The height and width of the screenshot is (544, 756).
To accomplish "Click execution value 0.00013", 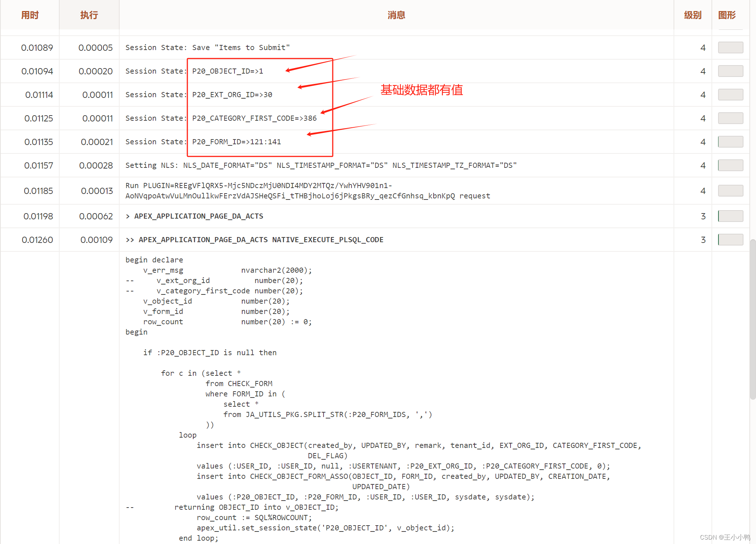I will click(97, 191).
